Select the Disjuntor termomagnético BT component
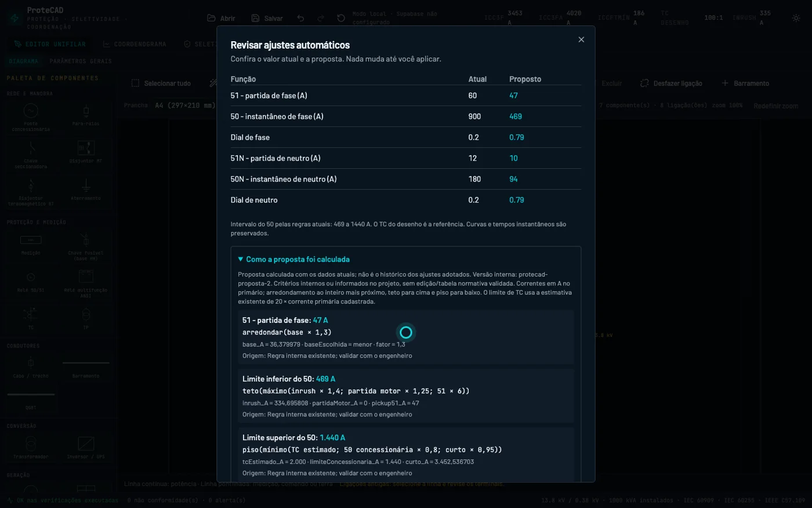Screen dimensions: 812x508 [x=31, y=192]
